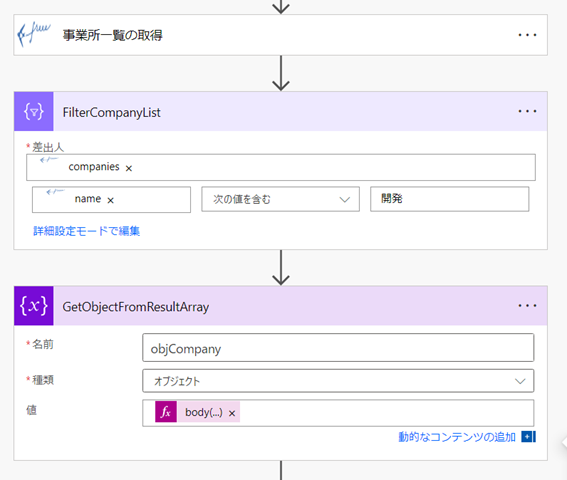Remove the body(...) expression token

[232, 413]
